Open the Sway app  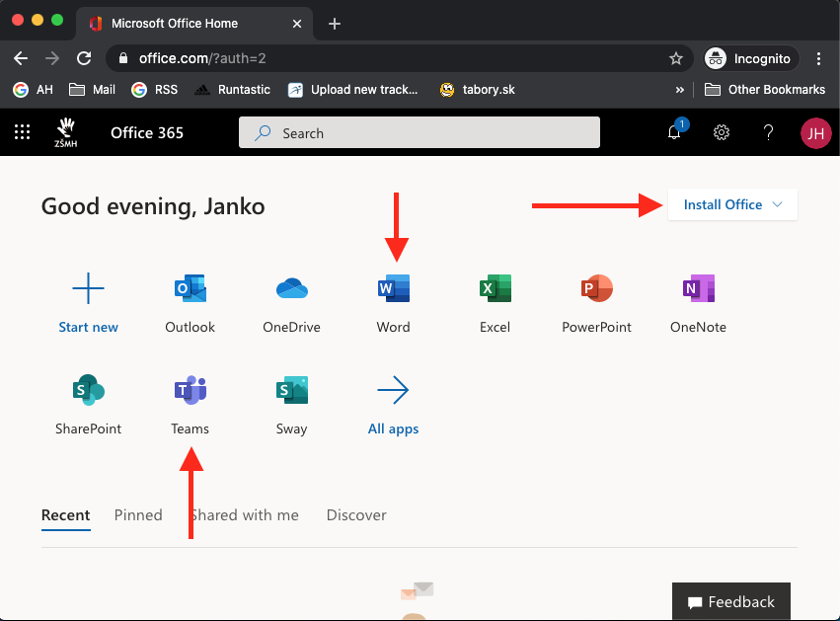coord(291,391)
